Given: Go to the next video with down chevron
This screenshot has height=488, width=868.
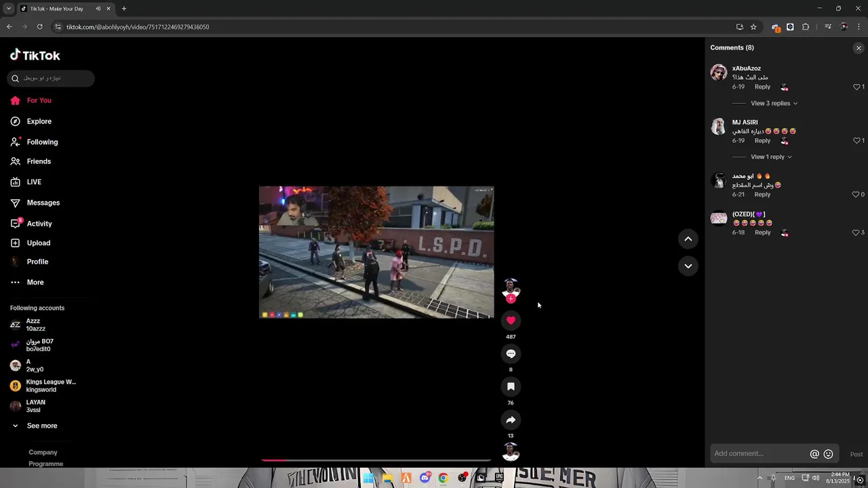Looking at the screenshot, I should (688, 266).
